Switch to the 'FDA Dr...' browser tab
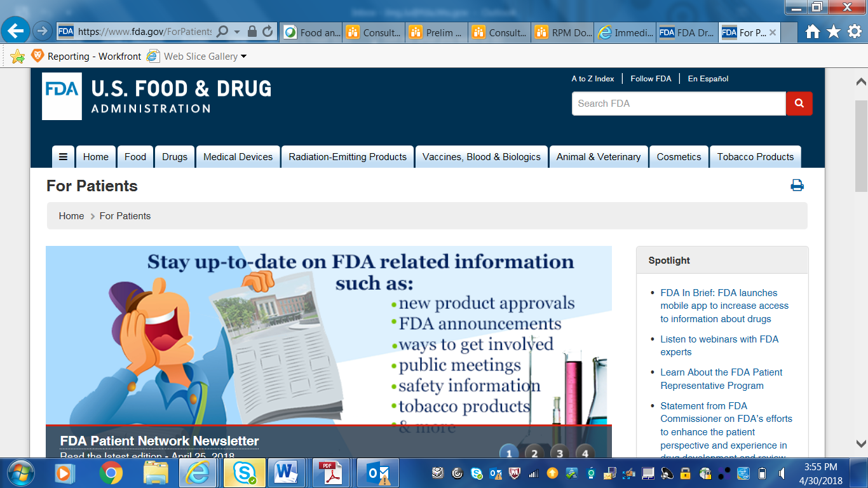Image resolution: width=868 pixels, height=488 pixels. click(688, 32)
